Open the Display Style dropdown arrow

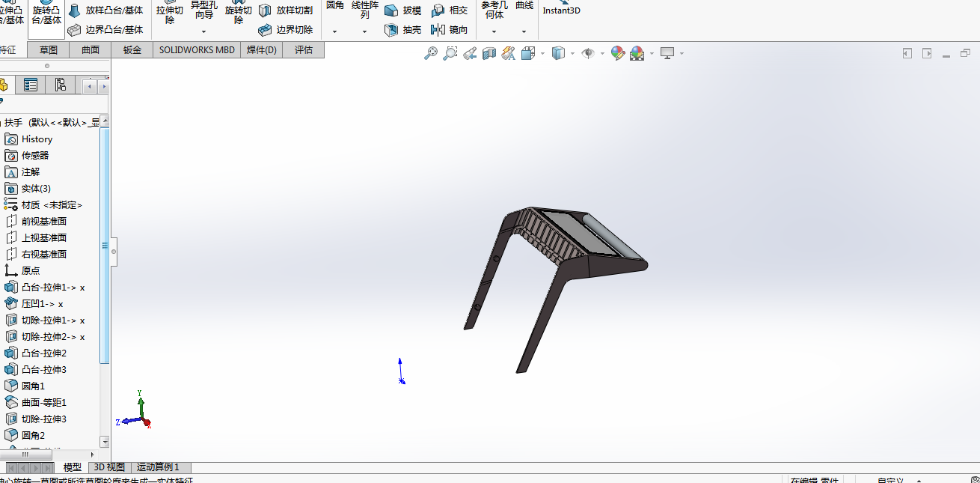click(572, 54)
